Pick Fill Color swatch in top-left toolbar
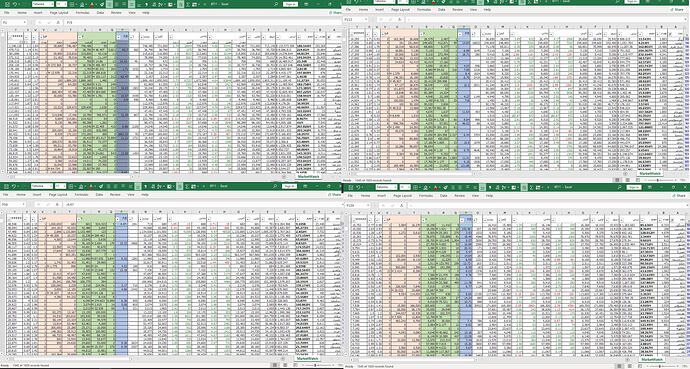Screen dimensions: 690x369 [x=82, y=4]
